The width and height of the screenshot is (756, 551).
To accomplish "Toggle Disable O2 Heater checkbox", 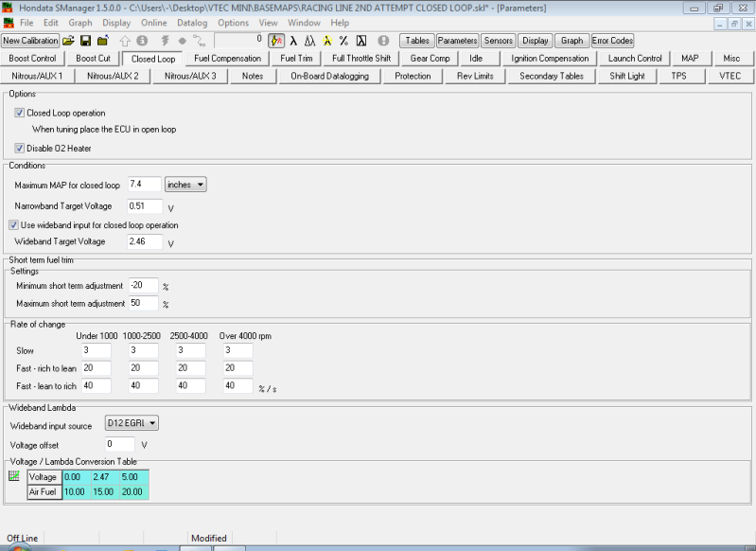I will [19, 148].
